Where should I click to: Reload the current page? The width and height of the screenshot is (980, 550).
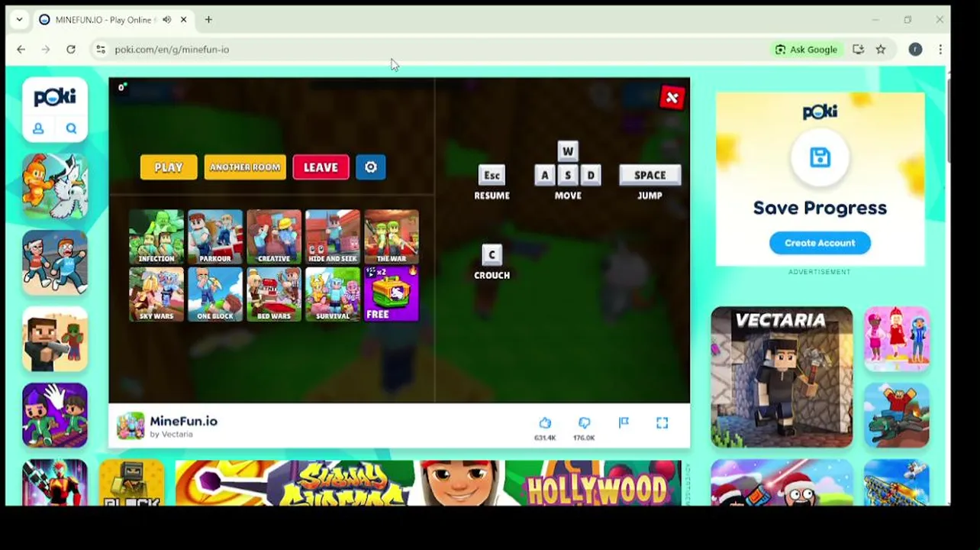[70, 50]
